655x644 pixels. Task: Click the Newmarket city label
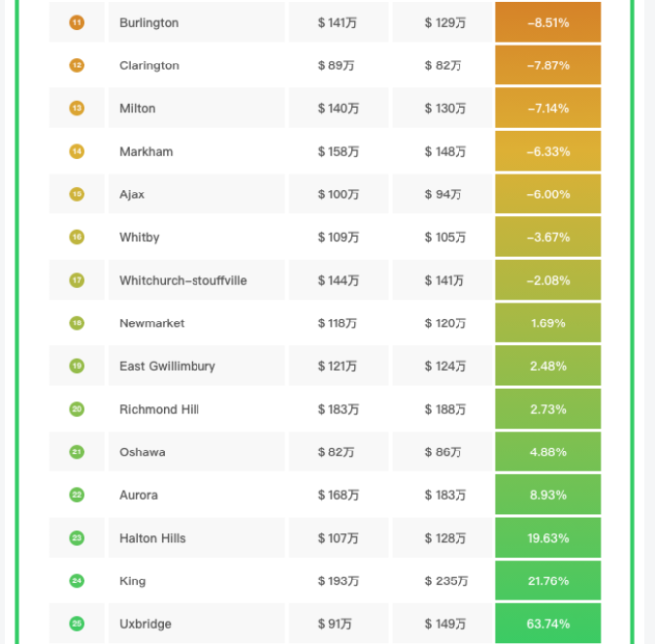[x=152, y=323]
